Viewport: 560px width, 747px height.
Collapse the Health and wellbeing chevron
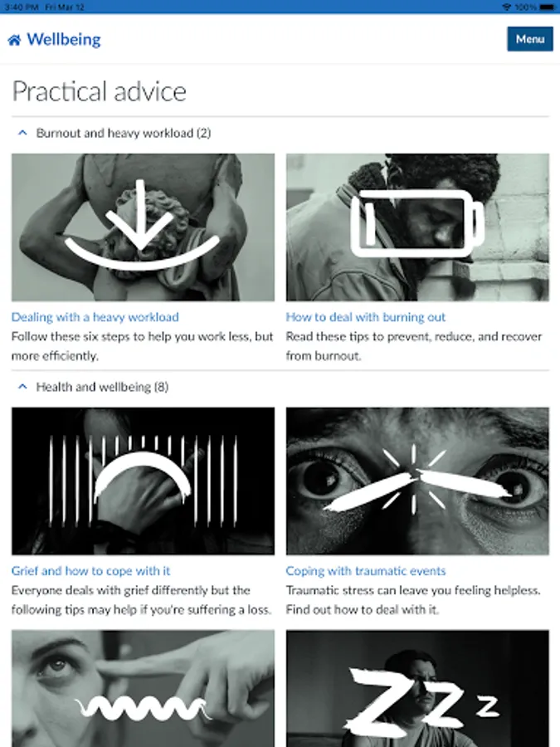[x=22, y=387]
